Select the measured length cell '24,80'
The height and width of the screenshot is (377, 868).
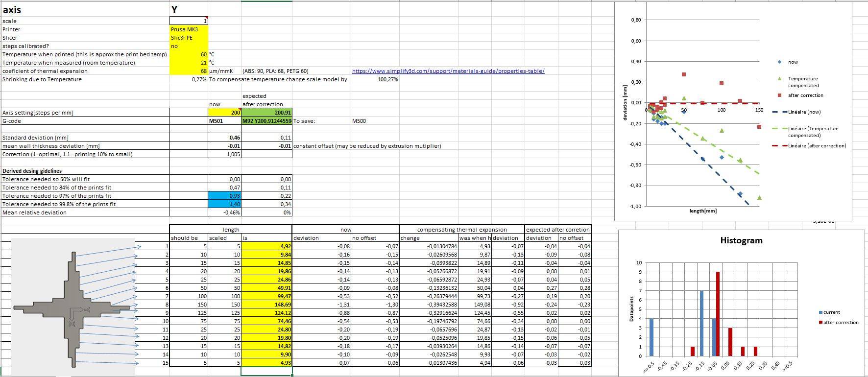266,330
